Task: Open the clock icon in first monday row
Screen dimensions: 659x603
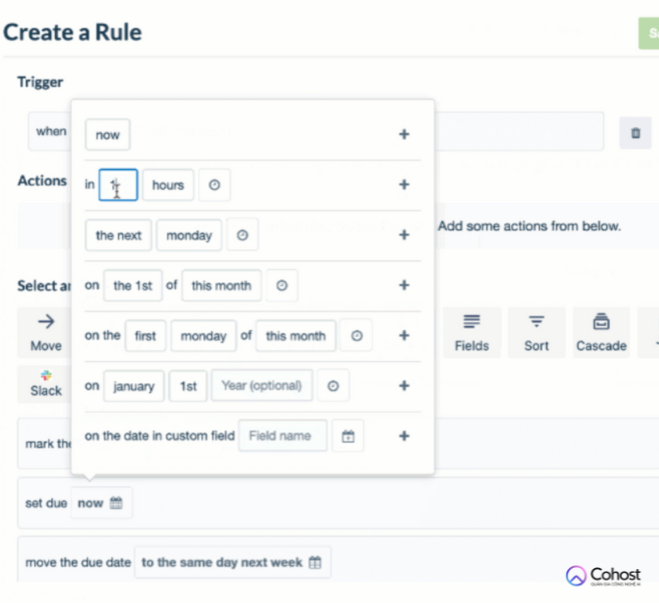Action: pyautogui.click(x=356, y=336)
